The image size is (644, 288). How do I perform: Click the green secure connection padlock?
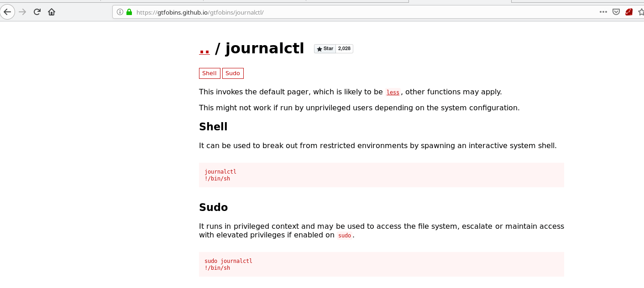click(129, 12)
